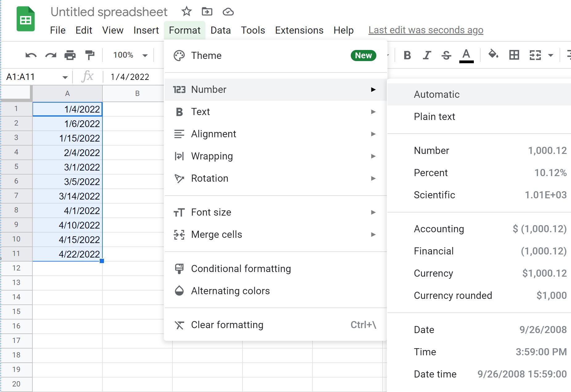Rename the Untitled spreadsheet title
571x392 pixels.
[x=109, y=12]
